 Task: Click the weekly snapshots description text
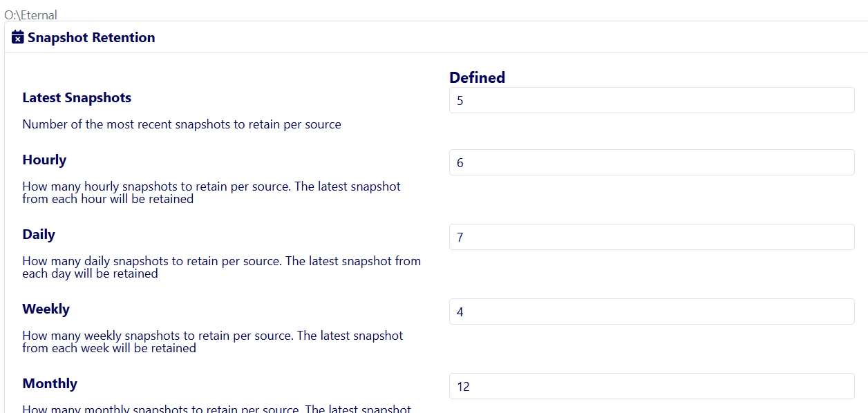click(212, 342)
